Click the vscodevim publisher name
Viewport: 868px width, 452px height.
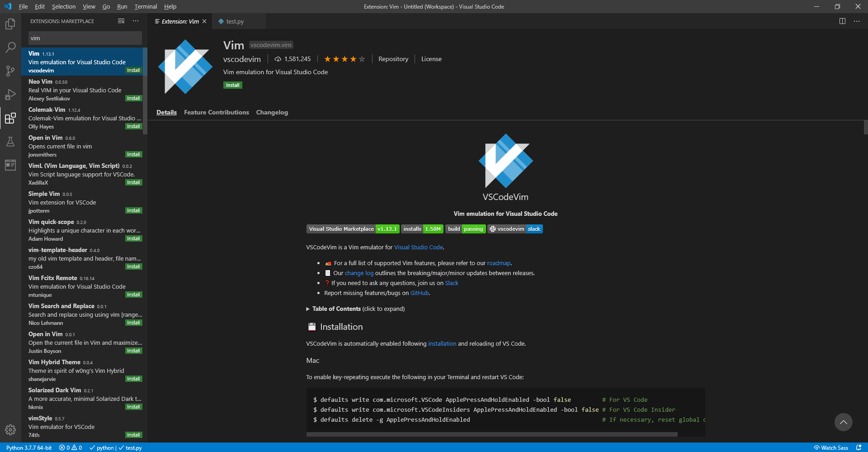click(242, 59)
